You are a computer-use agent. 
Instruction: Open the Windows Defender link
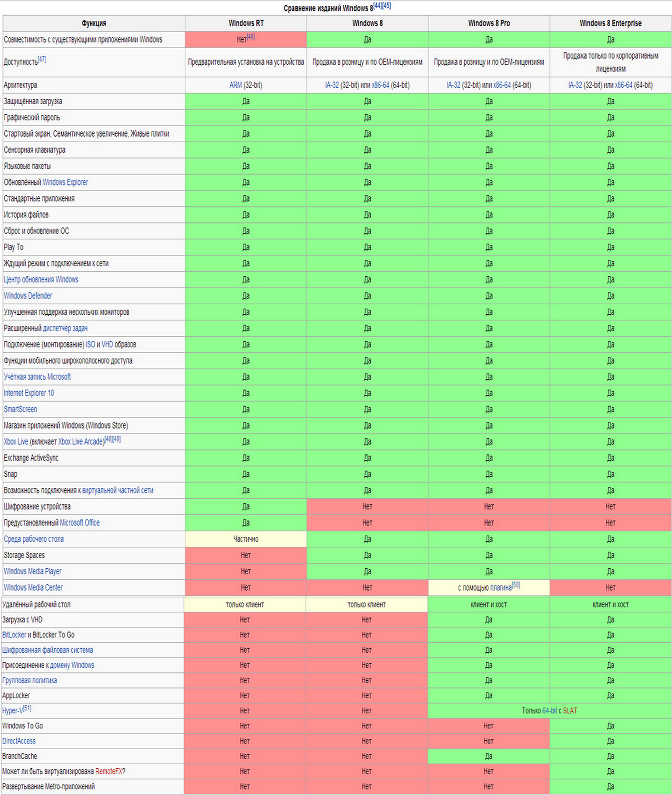tap(28, 295)
